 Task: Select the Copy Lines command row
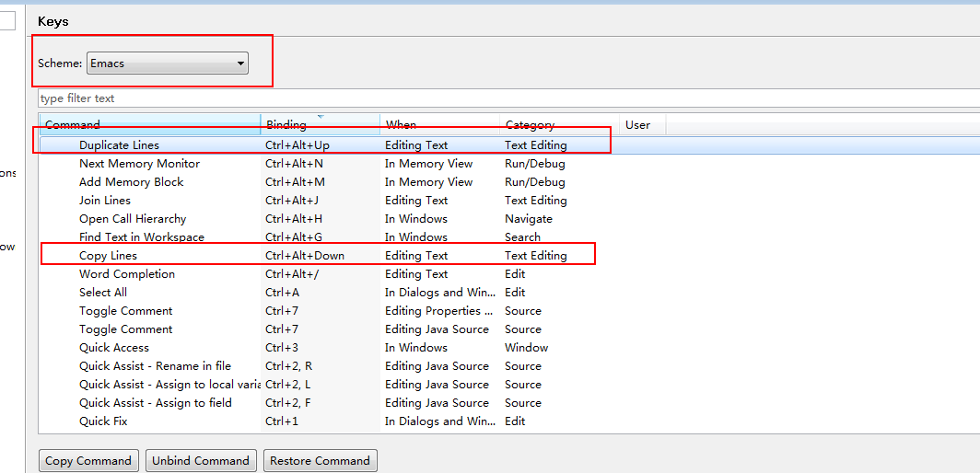pos(108,256)
